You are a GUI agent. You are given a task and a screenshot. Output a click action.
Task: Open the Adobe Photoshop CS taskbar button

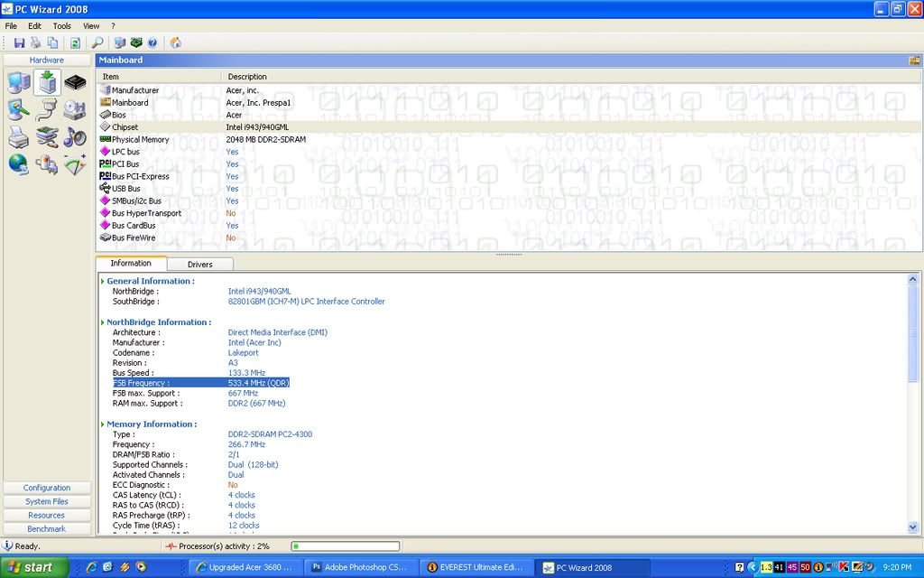[x=359, y=567]
